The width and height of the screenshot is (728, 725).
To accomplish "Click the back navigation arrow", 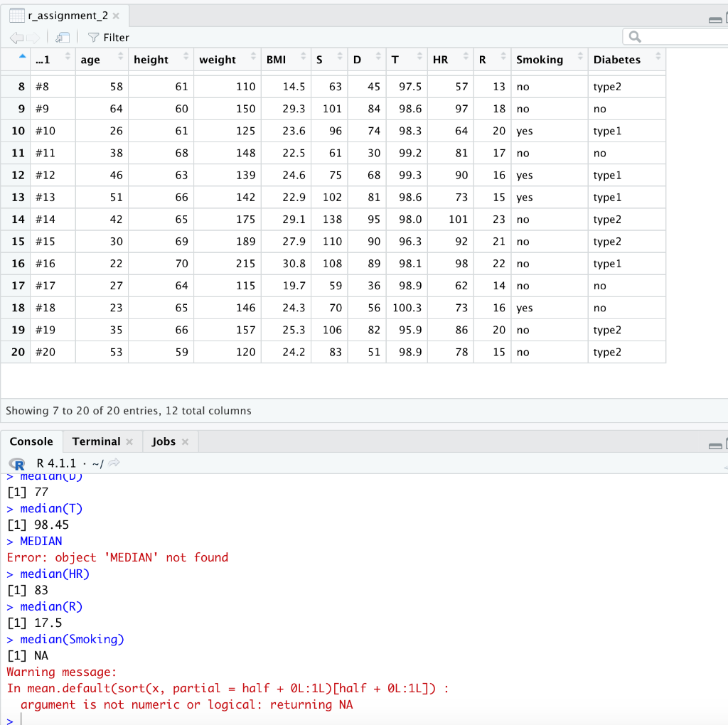I will (x=16, y=37).
